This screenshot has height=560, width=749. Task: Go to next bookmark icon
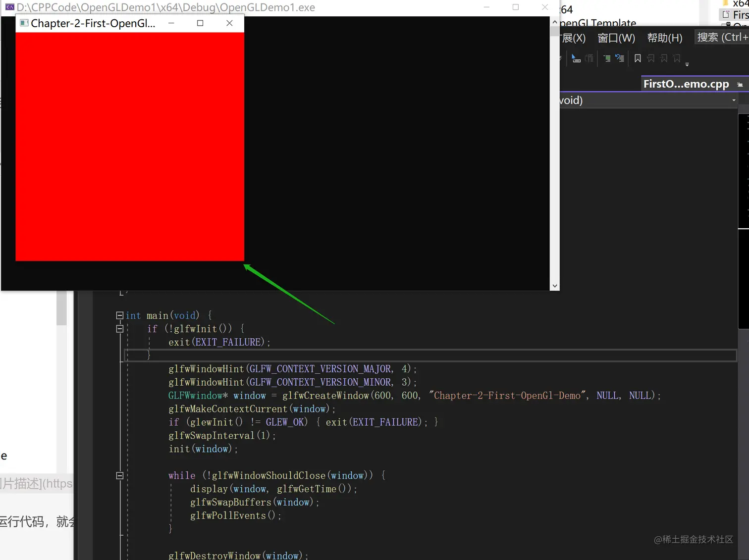pyautogui.click(x=664, y=58)
